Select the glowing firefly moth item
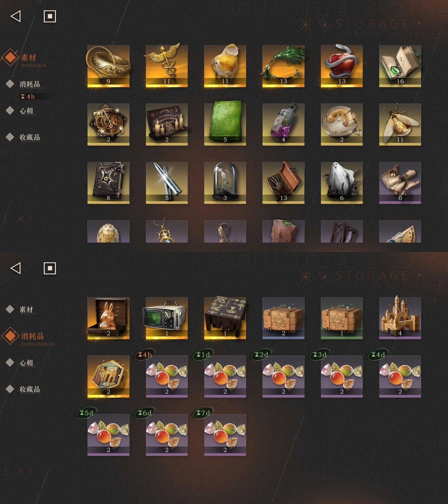 [400, 125]
